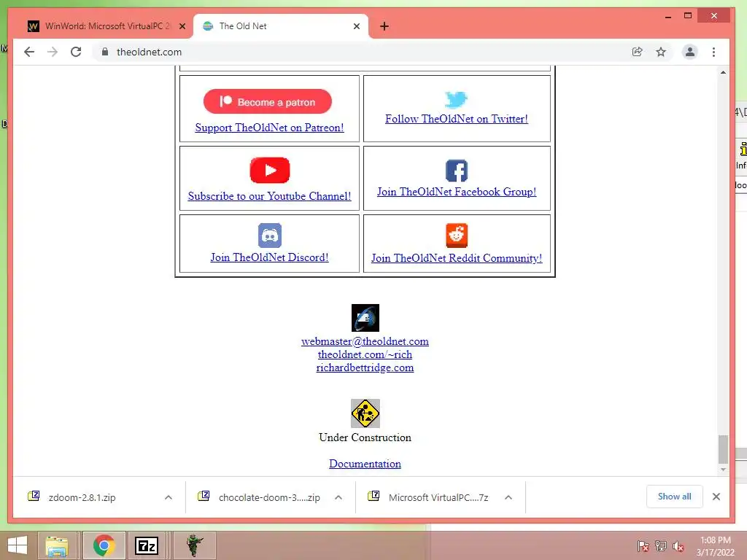Open Join TheOldNet Reddit Community link
The height and width of the screenshot is (560, 747).
[x=457, y=258]
